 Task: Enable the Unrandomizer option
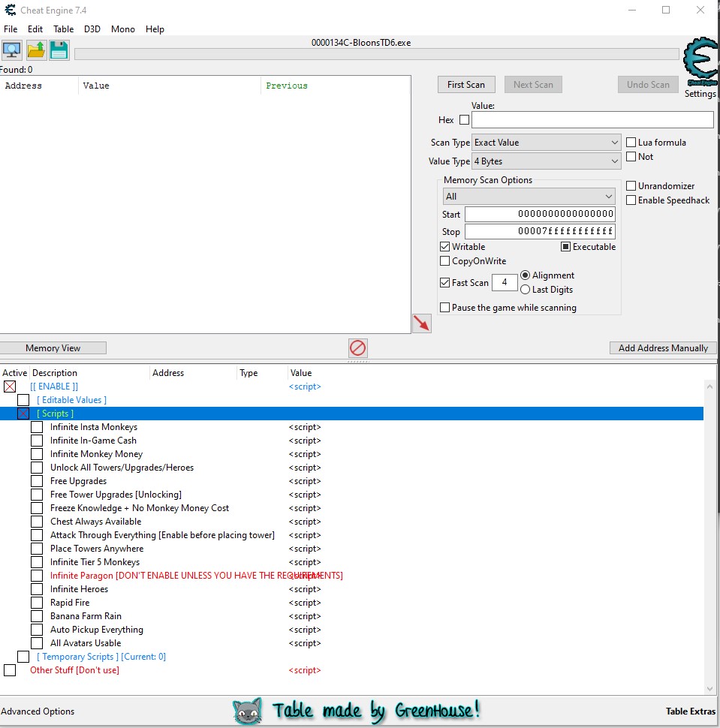coord(631,185)
